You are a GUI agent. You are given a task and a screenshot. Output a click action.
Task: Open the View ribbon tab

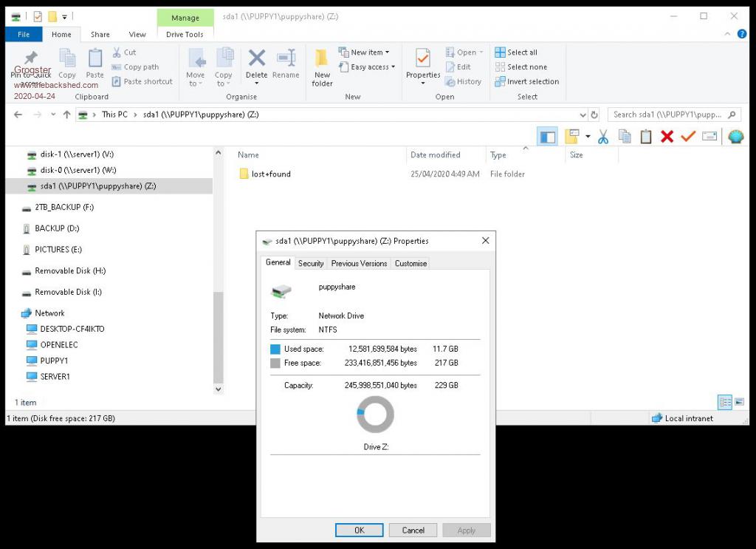(137, 34)
